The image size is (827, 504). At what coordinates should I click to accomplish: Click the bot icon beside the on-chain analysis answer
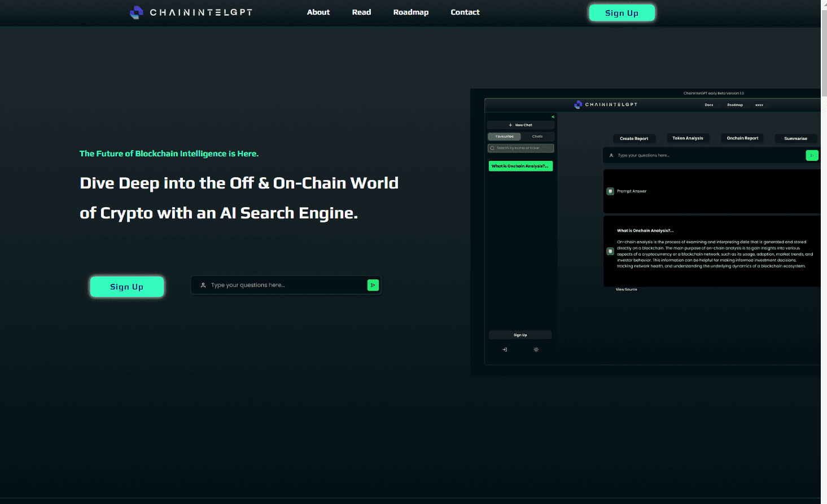click(x=610, y=251)
